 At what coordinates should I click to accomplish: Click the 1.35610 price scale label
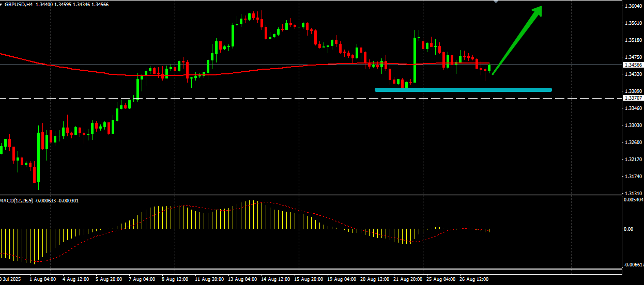point(633,23)
